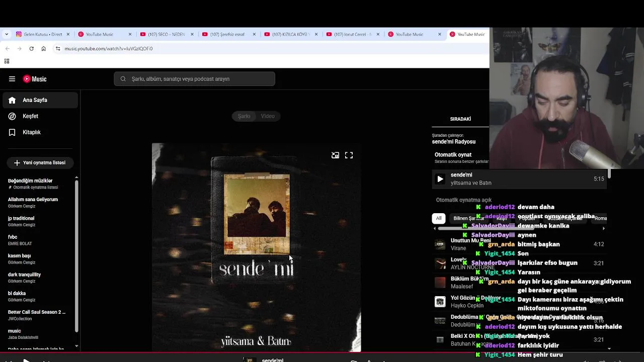Viewport: 644px width, 362px height.
Task: Open the apps grid in bookmarks bar
Action: point(7,61)
